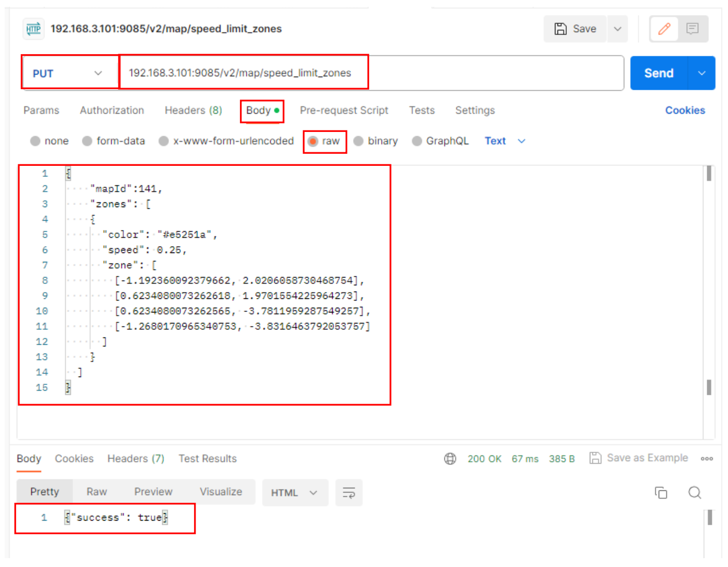Switch to the Authorization tab

tap(112, 111)
